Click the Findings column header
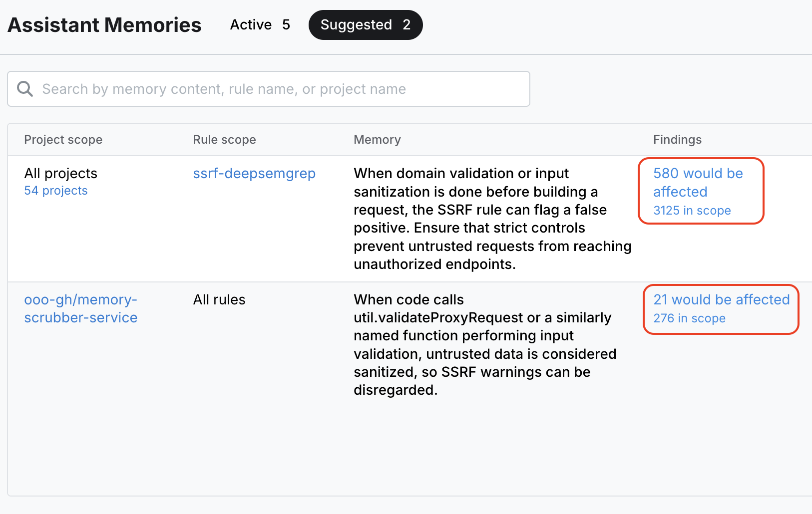Viewport: 812px width, 514px height. [x=677, y=140]
